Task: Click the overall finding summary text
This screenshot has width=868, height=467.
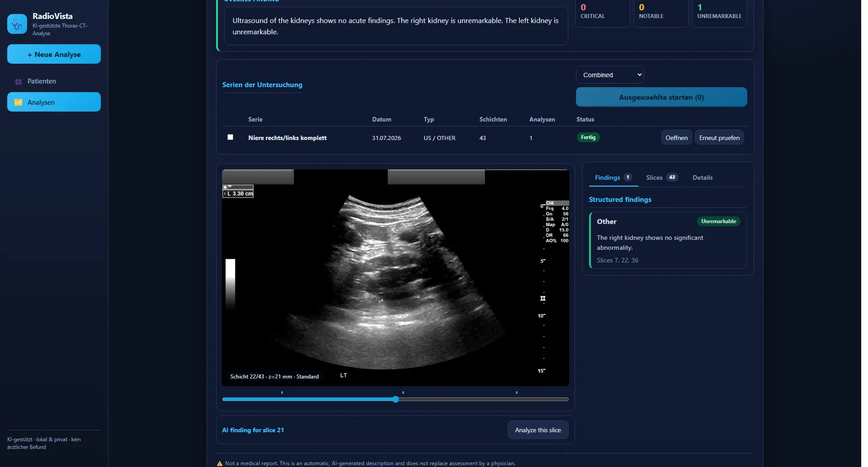Action: (396, 26)
